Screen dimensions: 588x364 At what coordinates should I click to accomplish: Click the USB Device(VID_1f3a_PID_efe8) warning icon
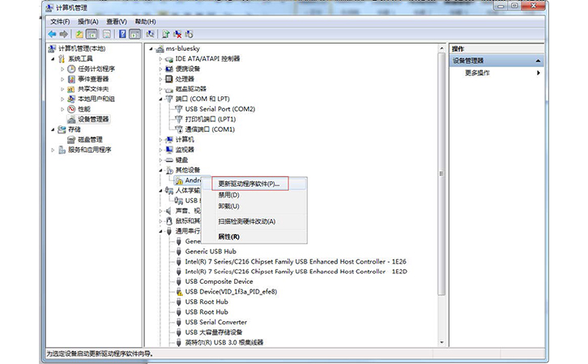pyautogui.click(x=179, y=292)
